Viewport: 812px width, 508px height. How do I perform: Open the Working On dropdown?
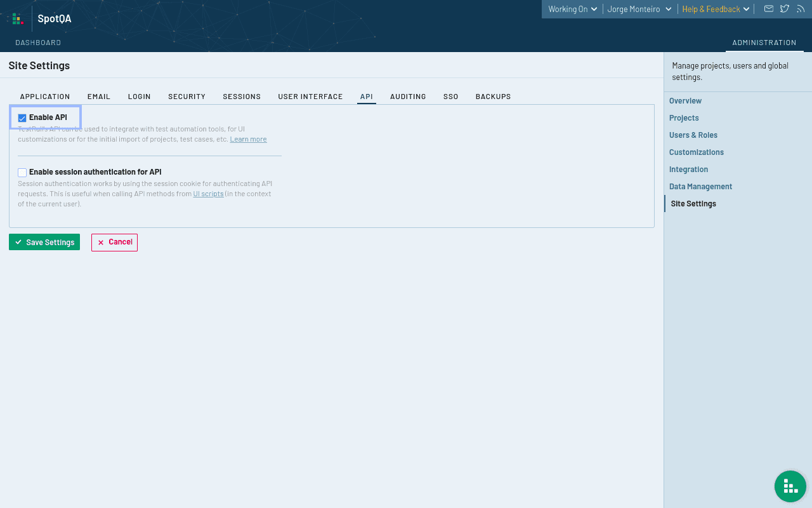pos(571,9)
